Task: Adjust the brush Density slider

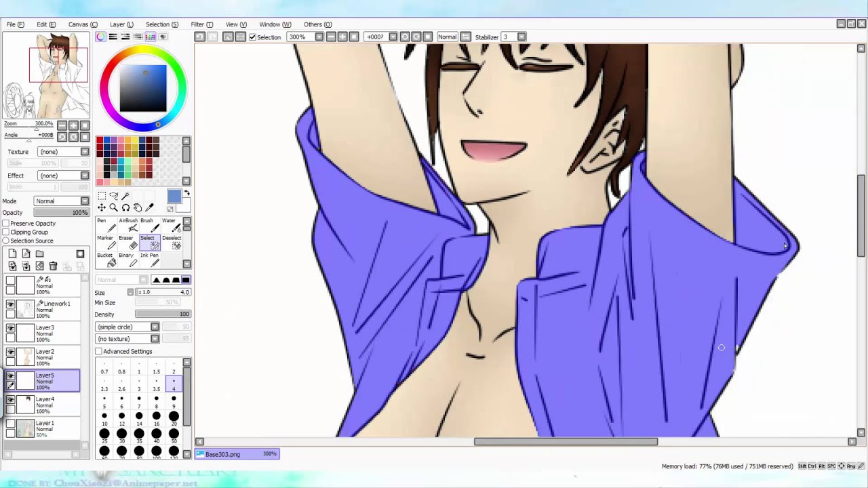Action: pyautogui.click(x=163, y=314)
